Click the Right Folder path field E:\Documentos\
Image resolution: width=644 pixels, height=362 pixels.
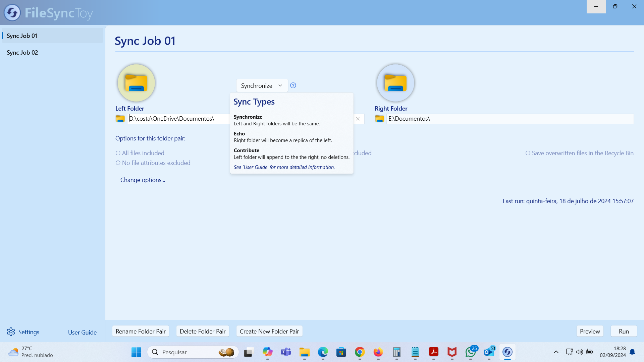(509, 119)
